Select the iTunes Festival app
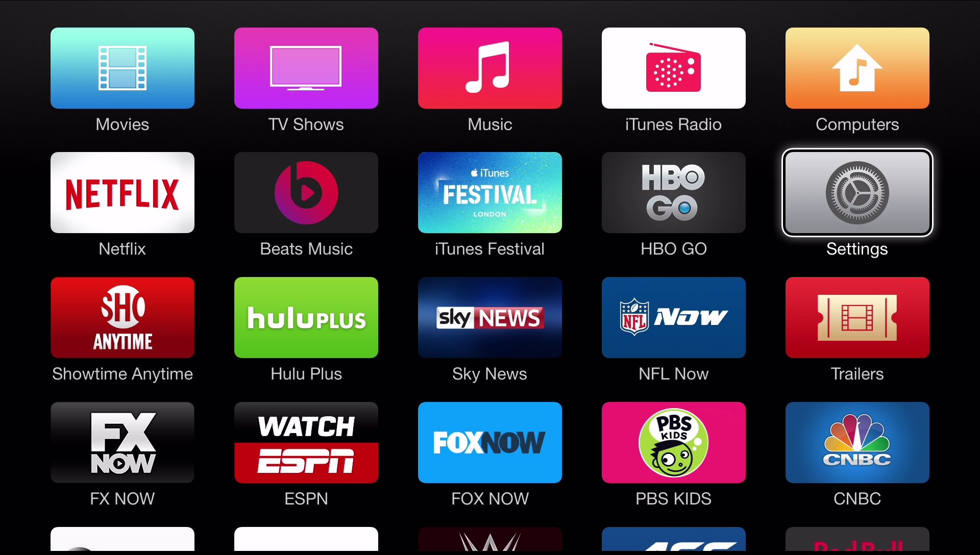This screenshot has height=555, width=980. [489, 193]
